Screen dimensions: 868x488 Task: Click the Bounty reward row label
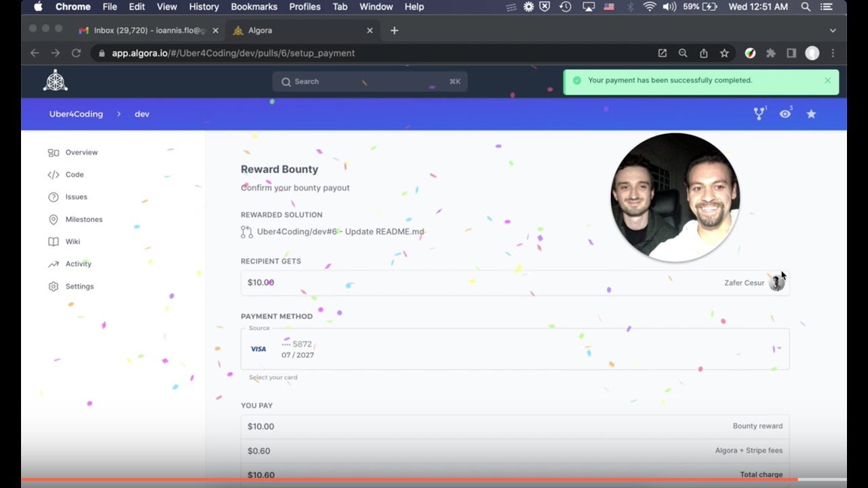(757, 426)
